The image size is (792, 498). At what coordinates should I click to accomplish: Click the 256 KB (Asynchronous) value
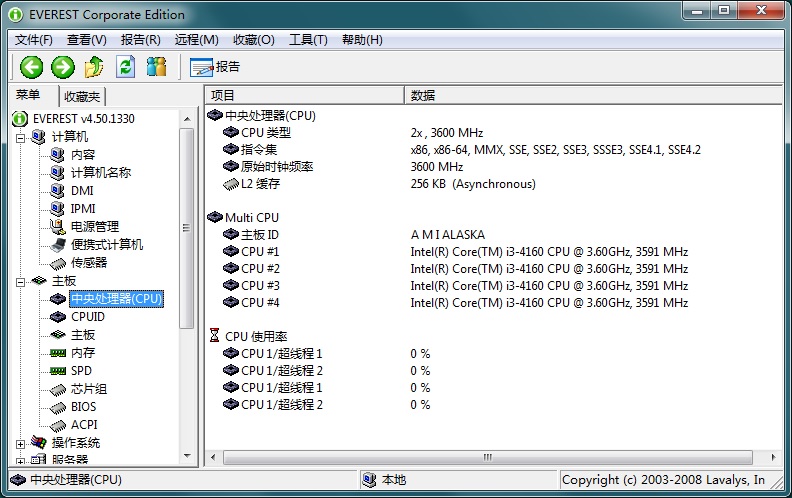[473, 184]
